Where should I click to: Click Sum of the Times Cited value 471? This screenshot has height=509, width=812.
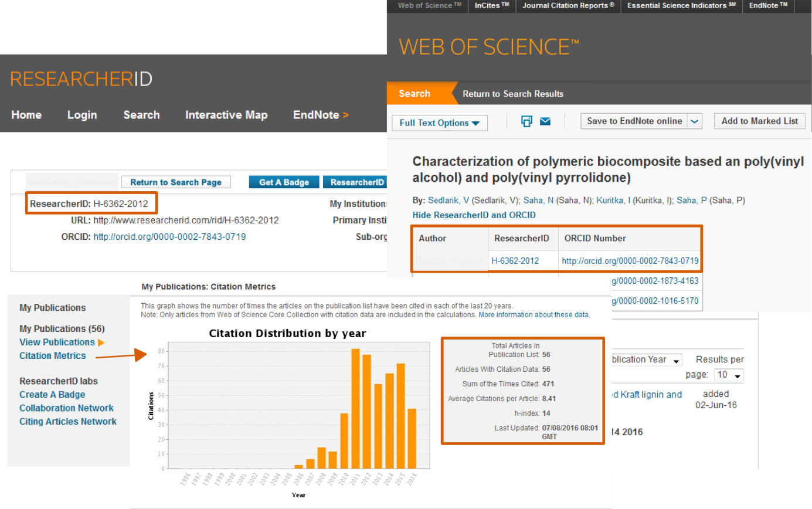(549, 384)
